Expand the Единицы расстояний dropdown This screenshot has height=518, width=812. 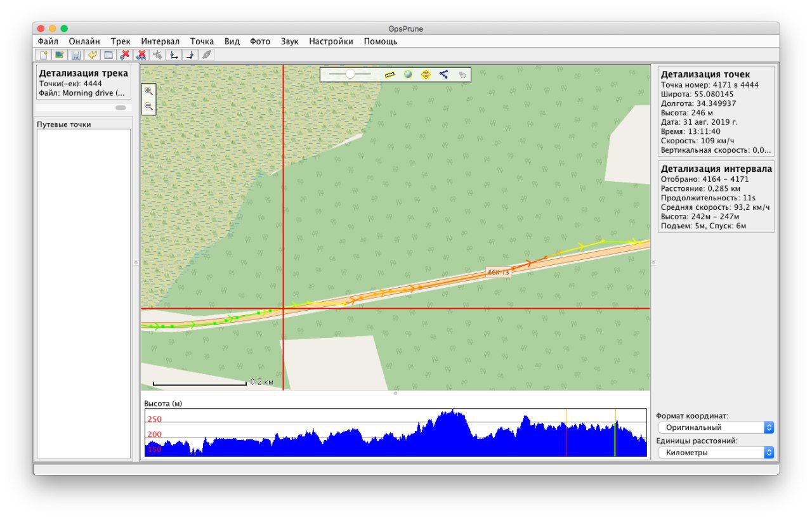[x=716, y=453]
